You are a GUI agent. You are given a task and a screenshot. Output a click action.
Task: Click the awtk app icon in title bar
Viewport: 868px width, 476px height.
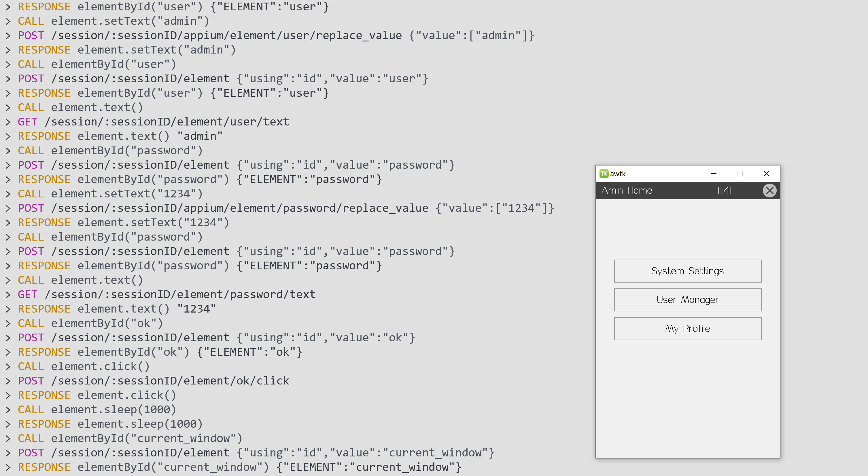(x=604, y=173)
